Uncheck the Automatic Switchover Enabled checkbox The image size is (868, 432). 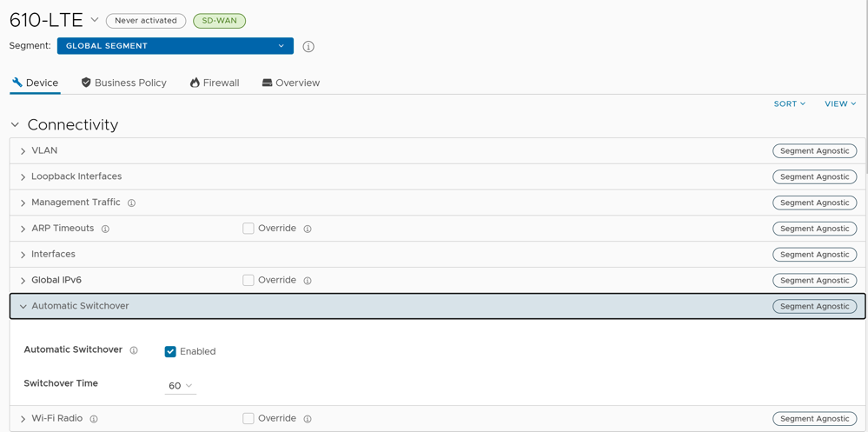170,351
